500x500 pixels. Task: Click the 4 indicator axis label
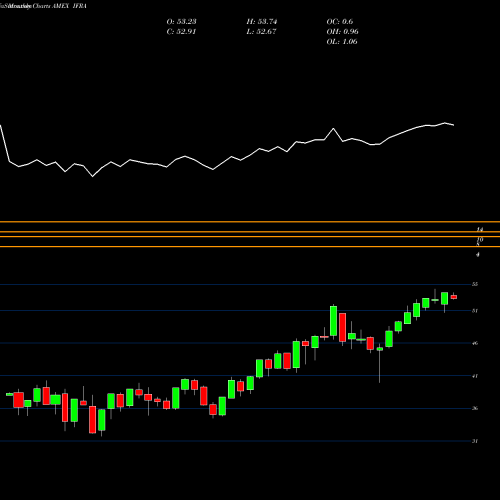478,255
